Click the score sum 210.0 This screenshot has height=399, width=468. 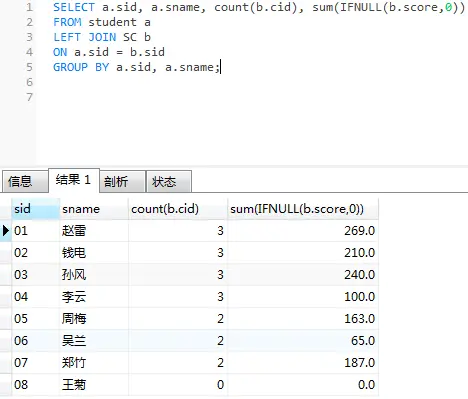pos(303,253)
